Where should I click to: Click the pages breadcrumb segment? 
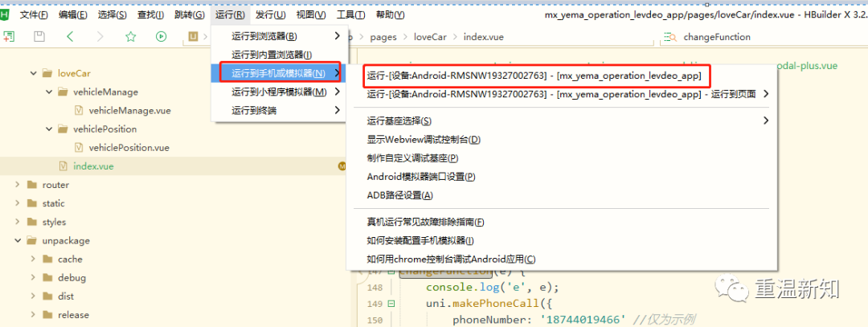click(x=383, y=37)
